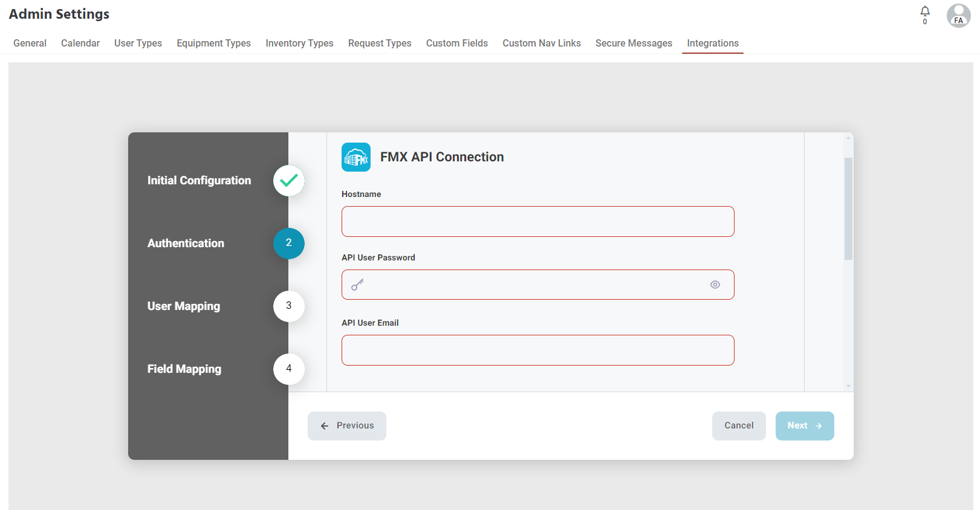Click the scrollbar up arrow
980x510 pixels.
click(849, 138)
